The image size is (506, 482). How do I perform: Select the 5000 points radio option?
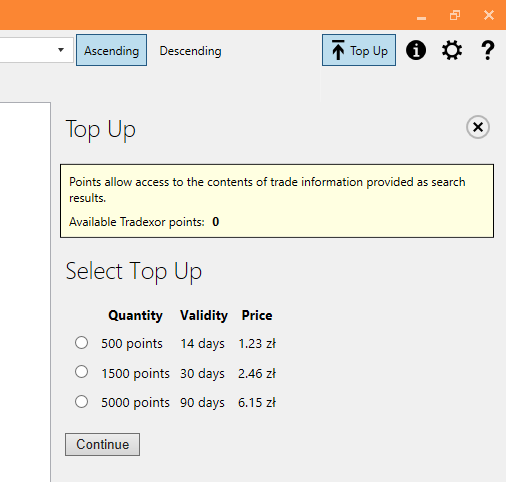click(81, 402)
